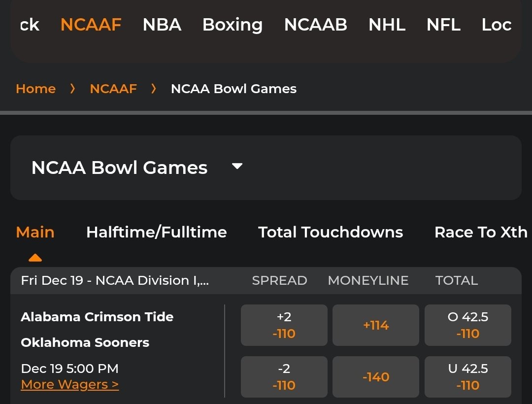Show the Race To Xth tab
Image resolution: width=532 pixels, height=404 pixels.
pyautogui.click(x=480, y=232)
